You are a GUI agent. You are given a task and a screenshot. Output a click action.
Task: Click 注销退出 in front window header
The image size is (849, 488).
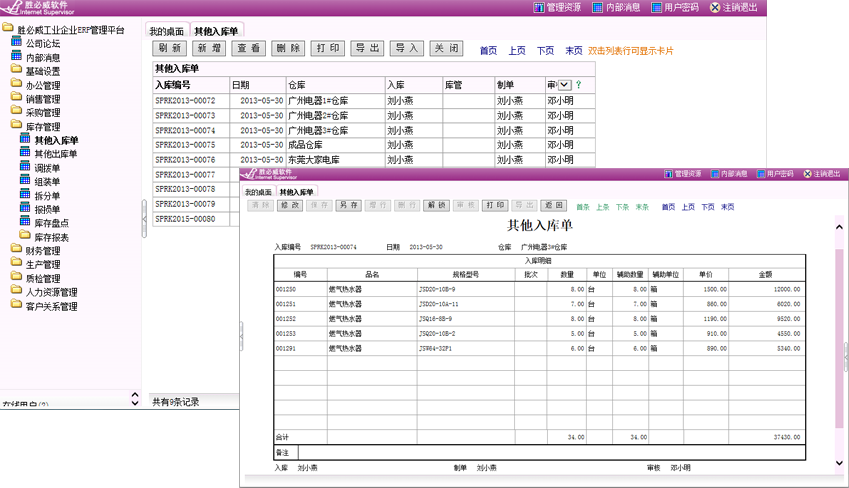[x=821, y=174]
